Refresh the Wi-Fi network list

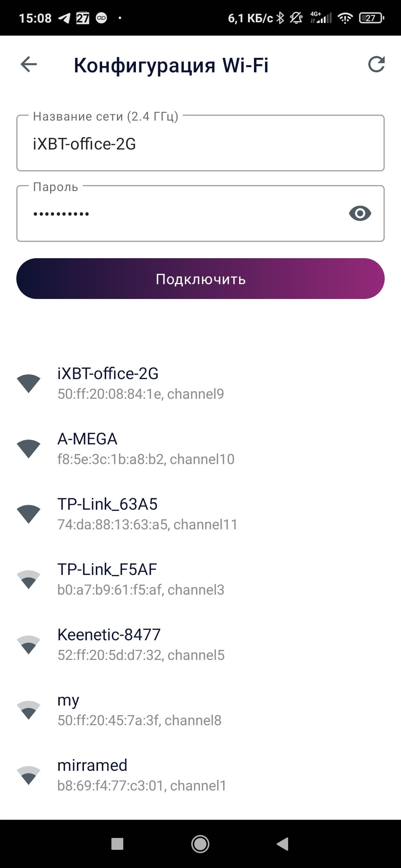[376, 65]
